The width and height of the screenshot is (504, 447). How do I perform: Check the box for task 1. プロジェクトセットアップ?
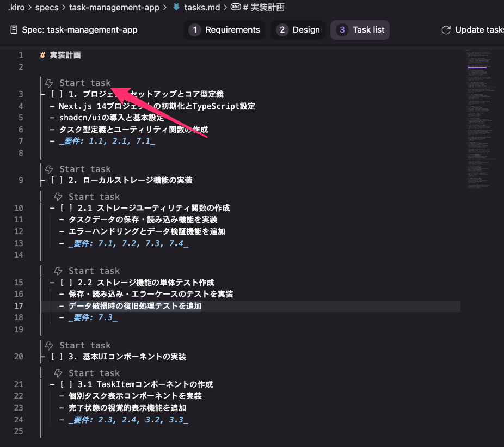click(x=57, y=94)
